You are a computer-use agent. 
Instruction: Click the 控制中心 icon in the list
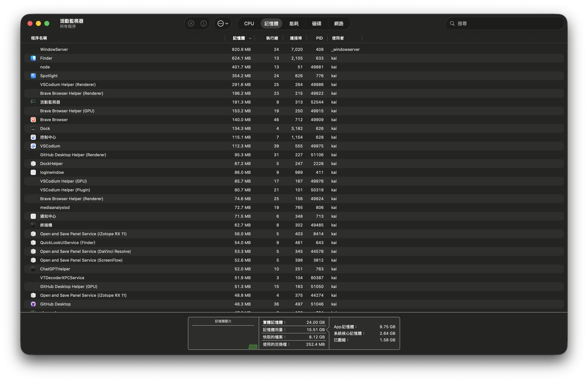33,137
